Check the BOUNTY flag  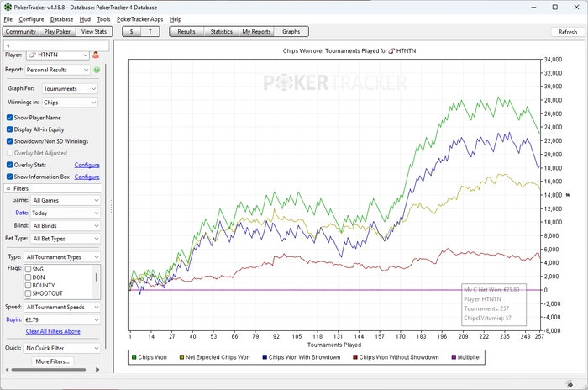28,285
